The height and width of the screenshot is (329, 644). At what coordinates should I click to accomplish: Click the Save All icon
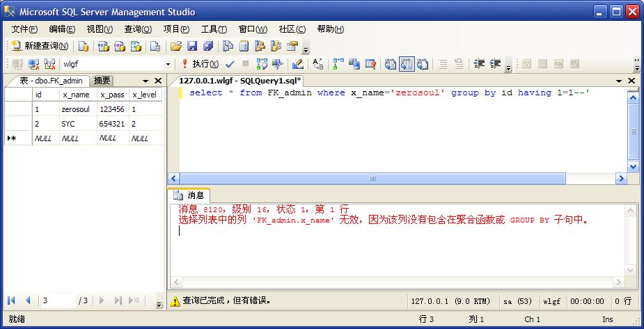(208, 46)
